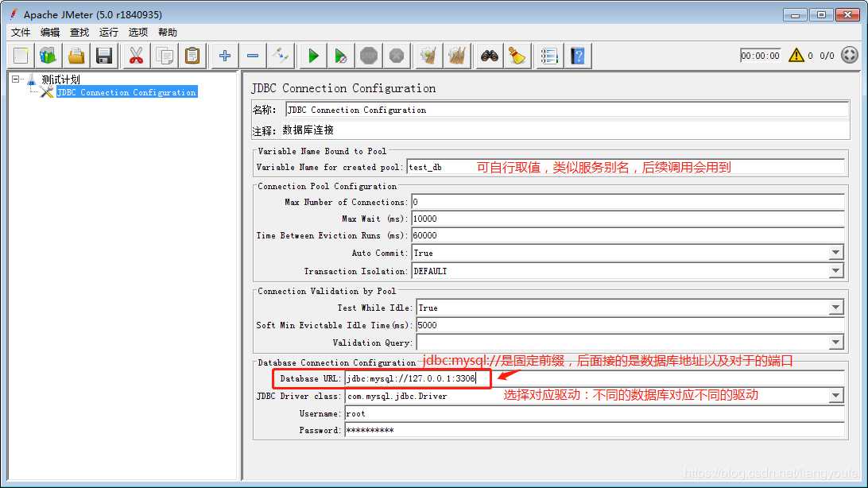Click Start no pauses icon
The width and height of the screenshot is (868, 488).
pyautogui.click(x=340, y=56)
